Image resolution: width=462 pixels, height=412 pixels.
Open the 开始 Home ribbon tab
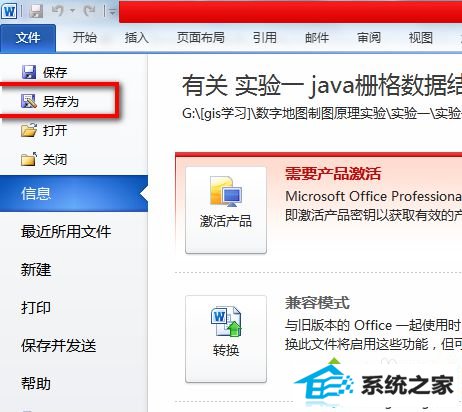pos(85,37)
